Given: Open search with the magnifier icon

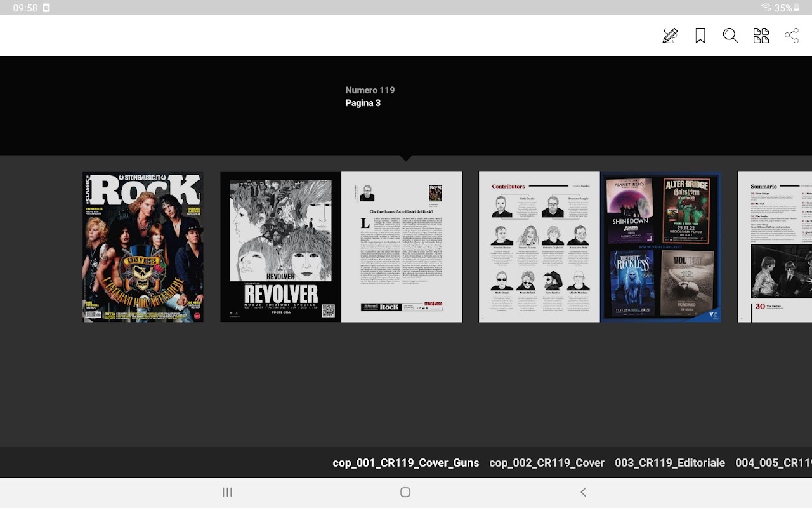Looking at the screenshot, I should click(731, 36).
